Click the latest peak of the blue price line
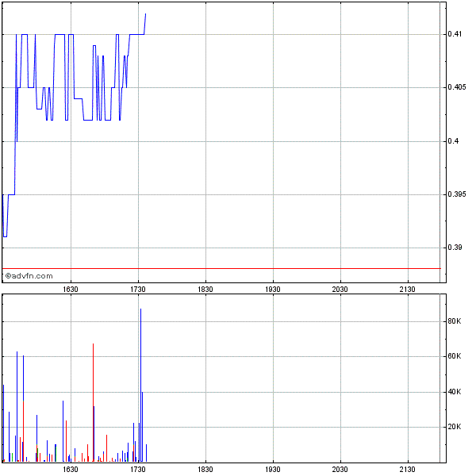This screenshot has width=476, height=476. point(145,14)
